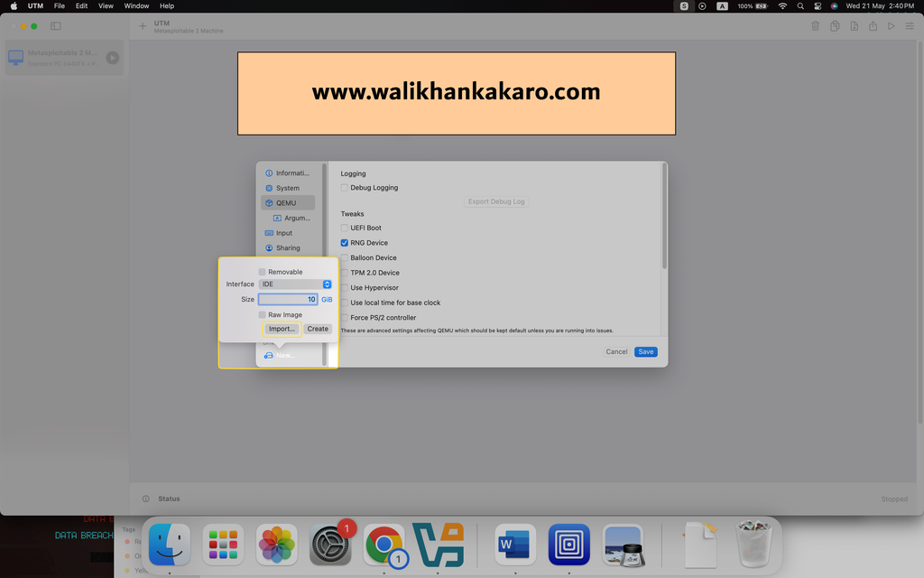
Task: Enable UEFI Boot checkbox
Action: tap(344, 228)
